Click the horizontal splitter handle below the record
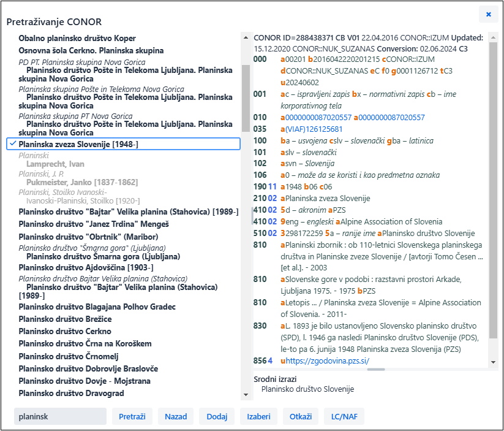 click(x=376, y=370)
